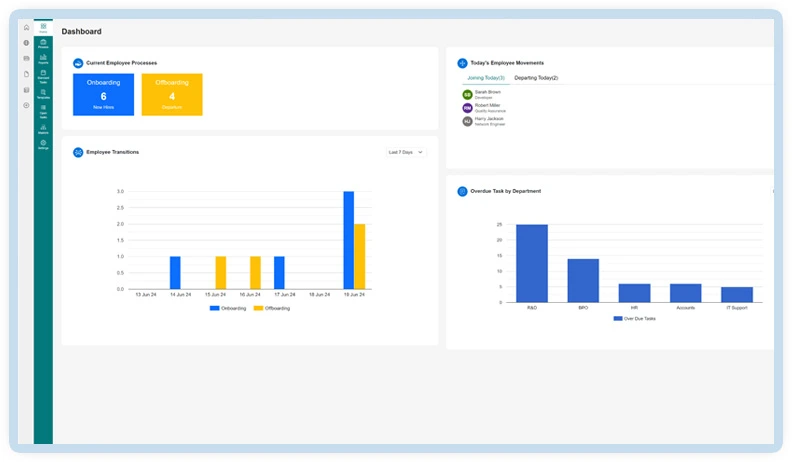Click the globe icon in the gray rail
Viewport: 792px width, 462px height.
coord(26,43)
